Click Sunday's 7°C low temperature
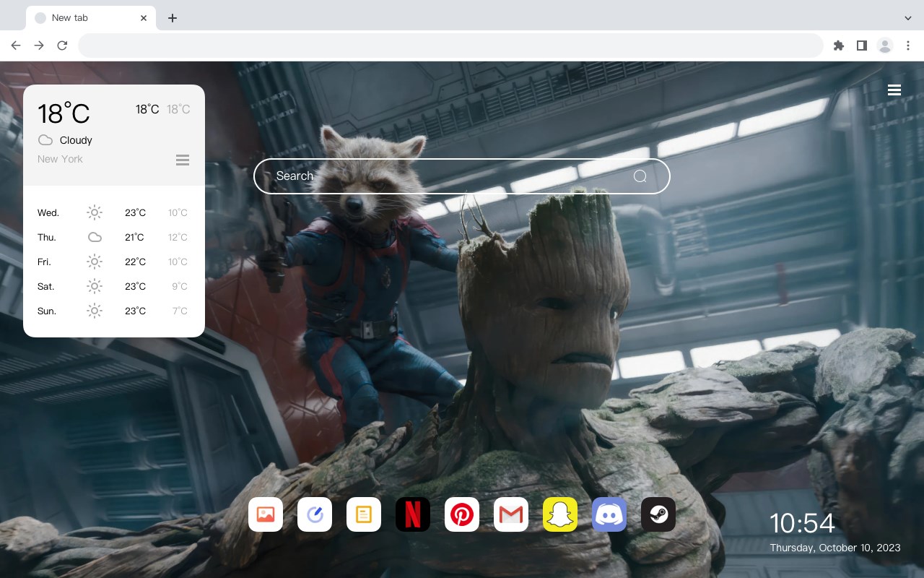This screenshot has width=924, height=578. (x=180, y=311)
